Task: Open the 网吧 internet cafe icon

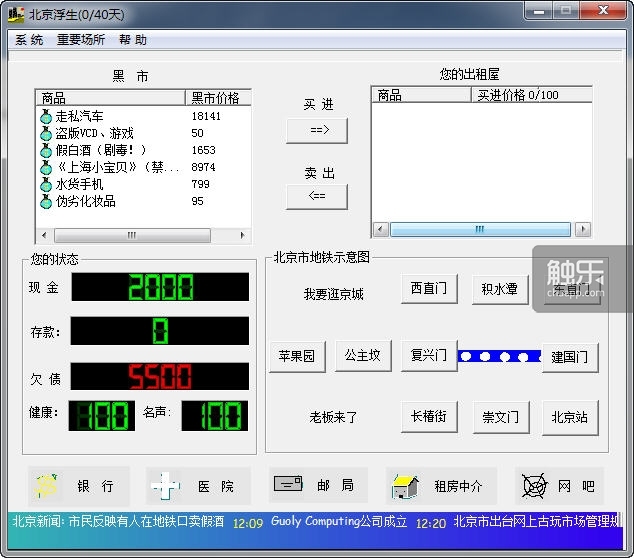Action: pos(535,486)
